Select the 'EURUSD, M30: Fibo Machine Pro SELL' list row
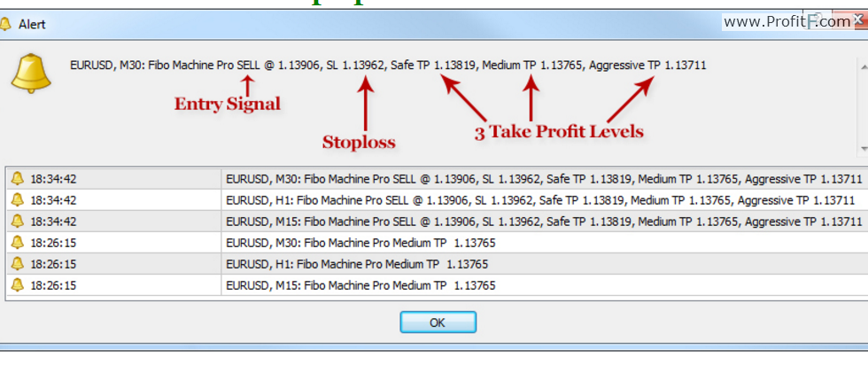This screenshot has width=868, height=365. point(438,178)
